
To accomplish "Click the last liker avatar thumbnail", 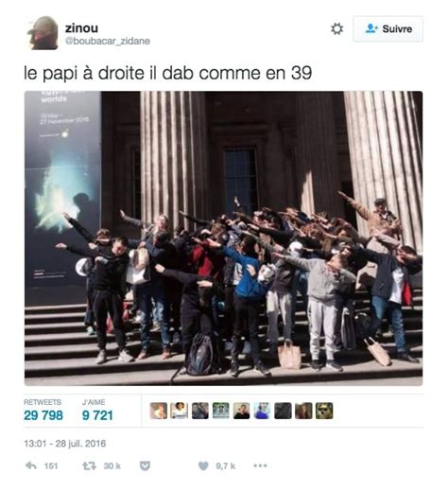I will 324,411.
